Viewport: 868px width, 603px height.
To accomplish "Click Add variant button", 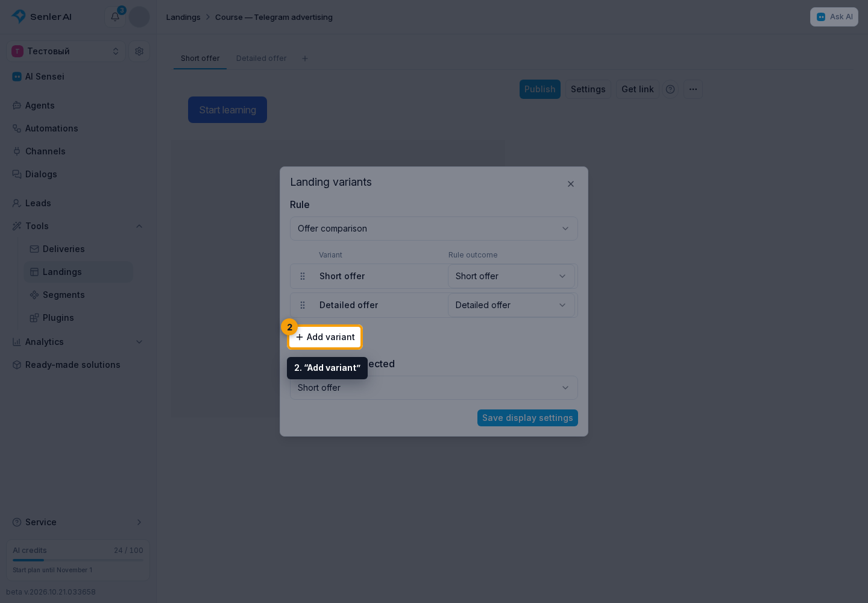I will [325, 337].
